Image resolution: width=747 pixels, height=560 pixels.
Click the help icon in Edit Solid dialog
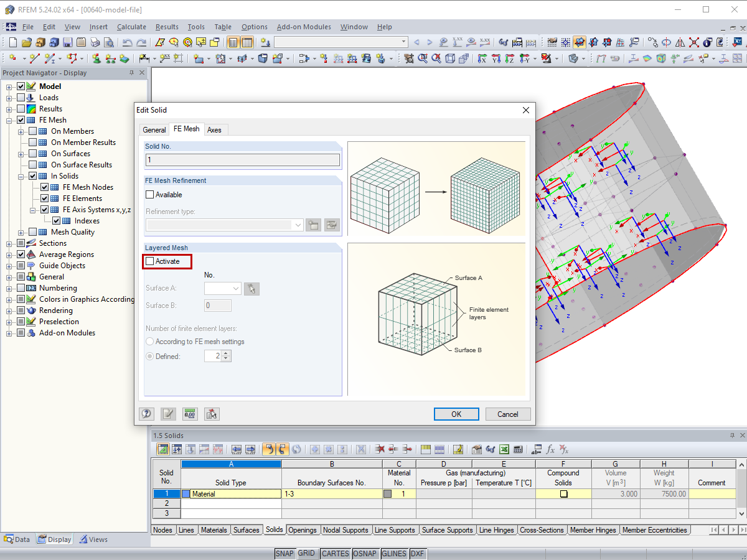click(147, 414)
